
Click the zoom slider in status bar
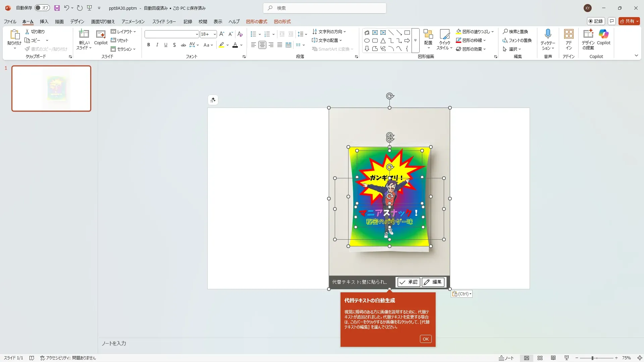[x=592, y=358]
